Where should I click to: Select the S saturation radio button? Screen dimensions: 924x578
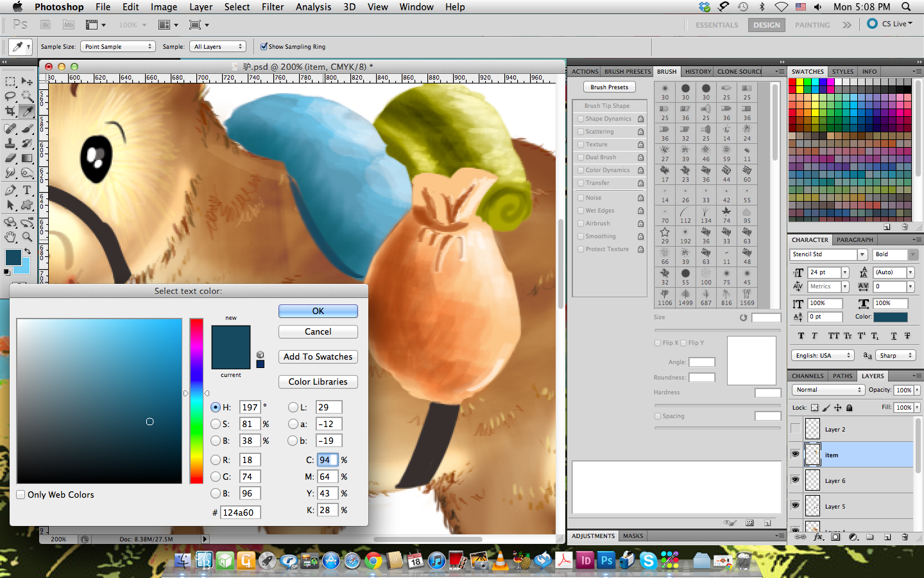[x=216, y=424]
